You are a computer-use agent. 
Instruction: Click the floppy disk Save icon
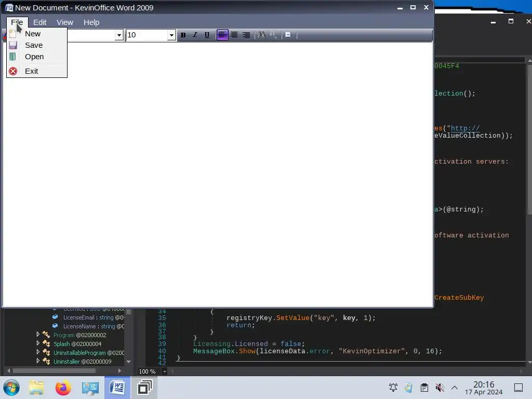click(x=13, y=45)
